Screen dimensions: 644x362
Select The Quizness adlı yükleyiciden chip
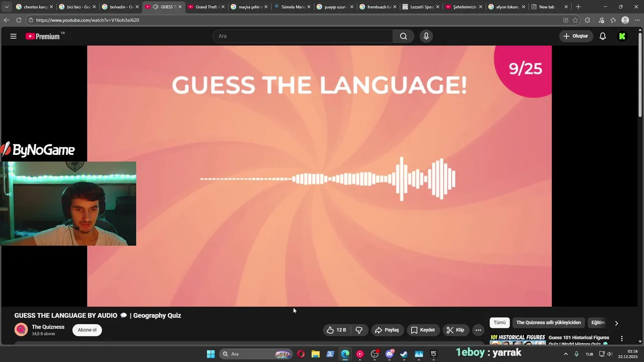click(548, 323)
